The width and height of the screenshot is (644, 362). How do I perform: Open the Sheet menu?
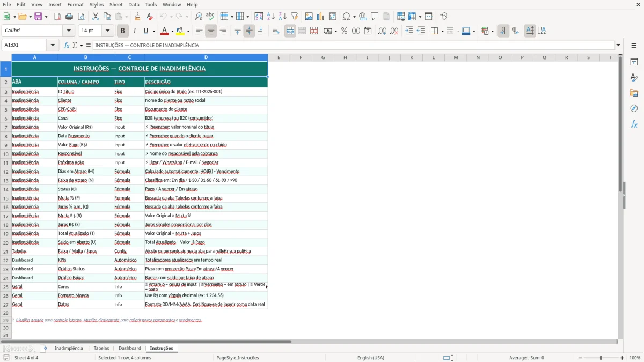click(116, 4)
